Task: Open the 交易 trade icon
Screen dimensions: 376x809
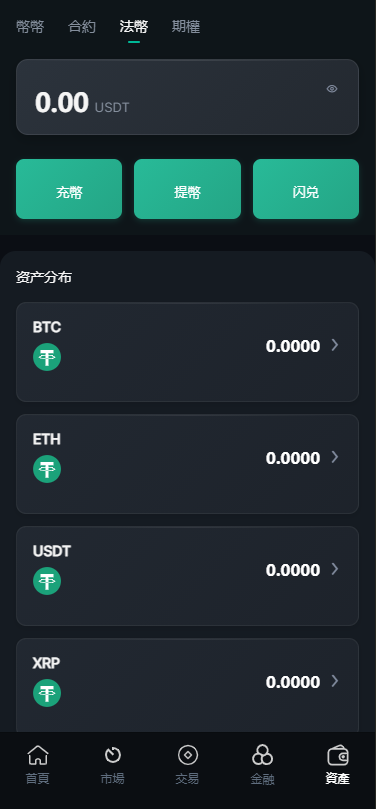Action: click(x=188, y=755)
